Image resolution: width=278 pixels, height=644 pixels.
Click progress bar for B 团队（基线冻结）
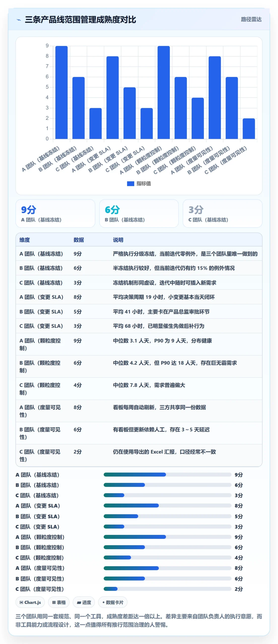[167, 485]
